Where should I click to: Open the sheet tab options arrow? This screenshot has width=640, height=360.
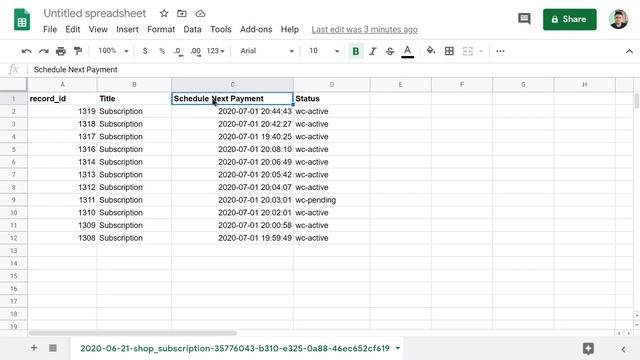398,348
